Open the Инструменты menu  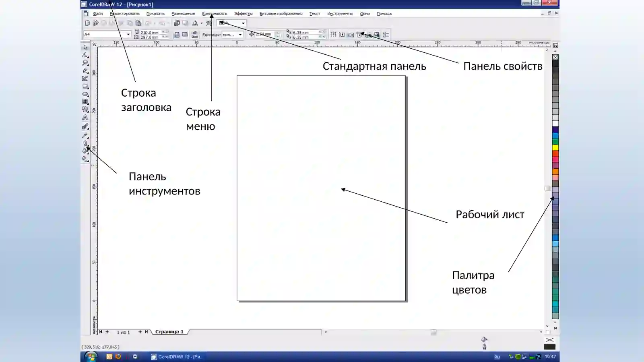coord(340,14)
